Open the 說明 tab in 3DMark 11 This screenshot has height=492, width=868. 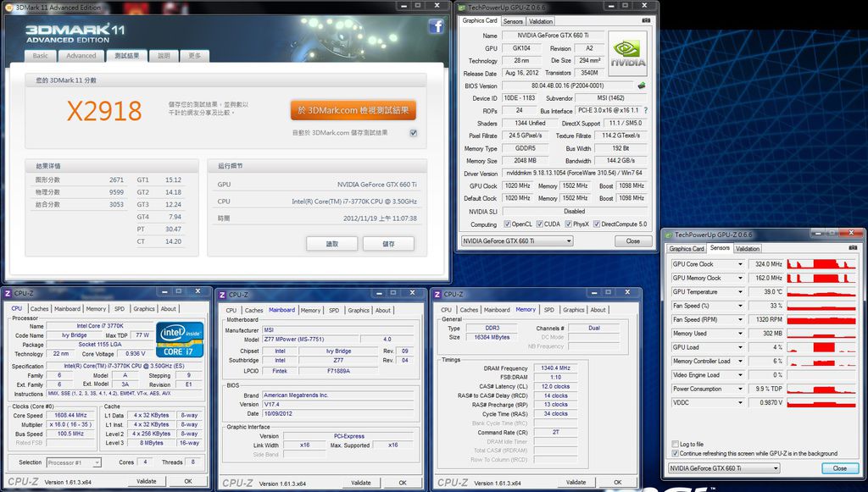(164, 56)
